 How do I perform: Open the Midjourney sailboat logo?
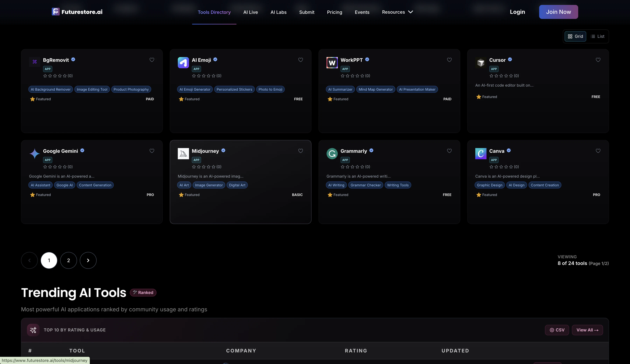click(183, 153)
